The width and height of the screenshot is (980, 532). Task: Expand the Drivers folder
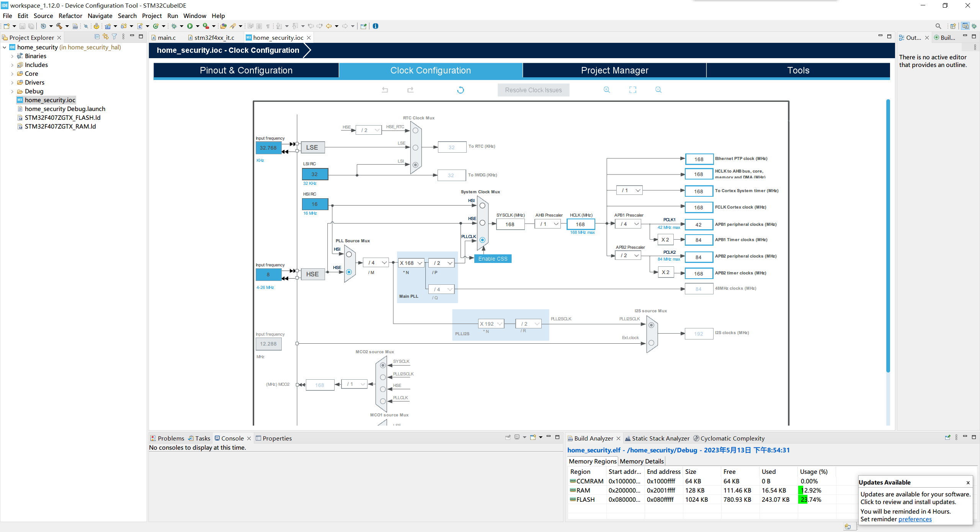coord(12,83)
